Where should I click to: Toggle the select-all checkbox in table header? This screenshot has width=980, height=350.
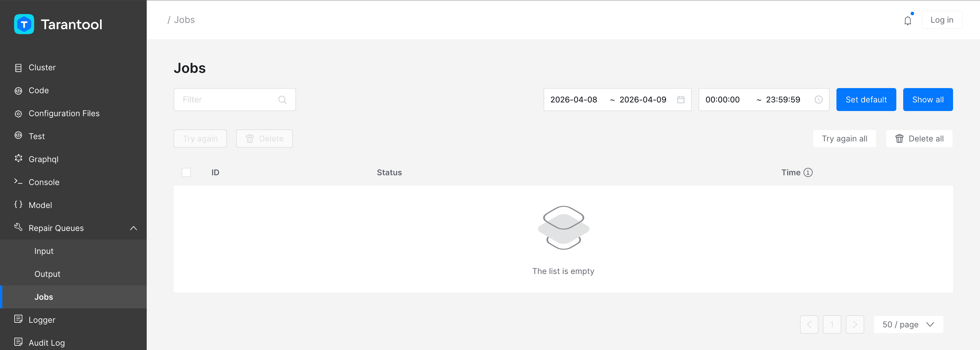point(187,172)
